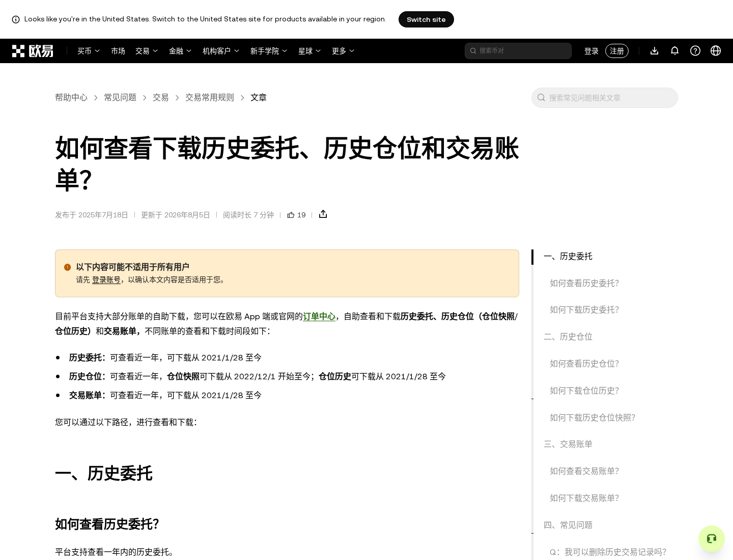The image size is (733, 560).
Task: Click the 登录 login link
Action: point(591,51)
